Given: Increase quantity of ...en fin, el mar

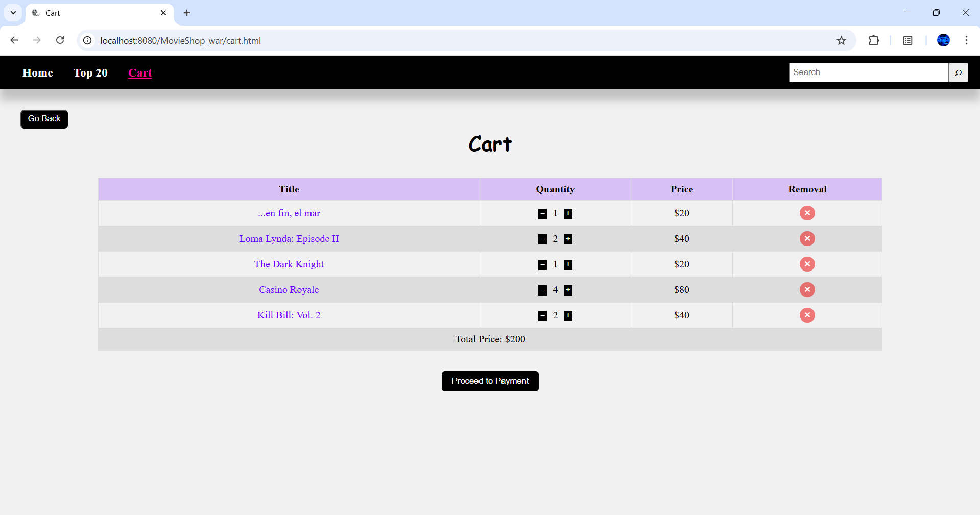Looking at the screenshot, I should click(x=568, y=214).
